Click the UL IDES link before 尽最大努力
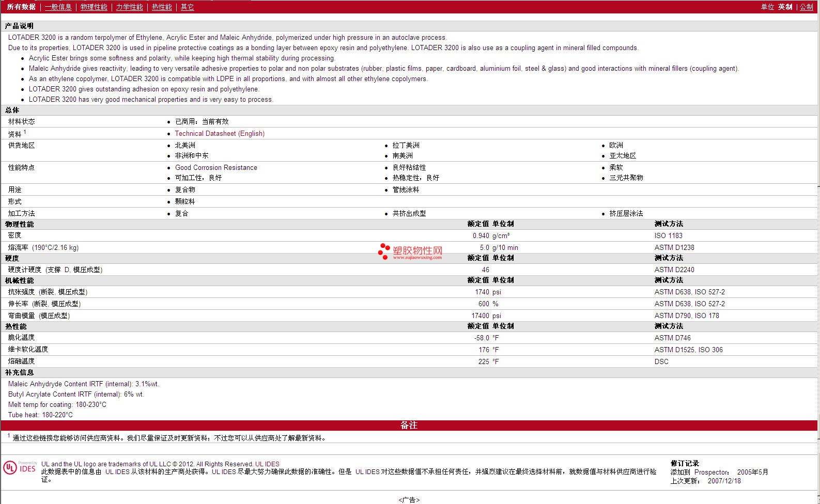This screenshot has width=820, height=504. click(224, 472)
